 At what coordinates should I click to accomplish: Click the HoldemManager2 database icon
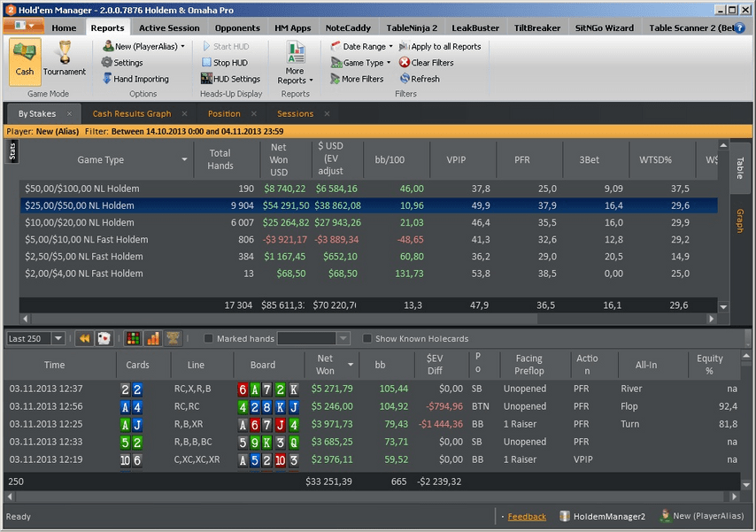(565, 517)
